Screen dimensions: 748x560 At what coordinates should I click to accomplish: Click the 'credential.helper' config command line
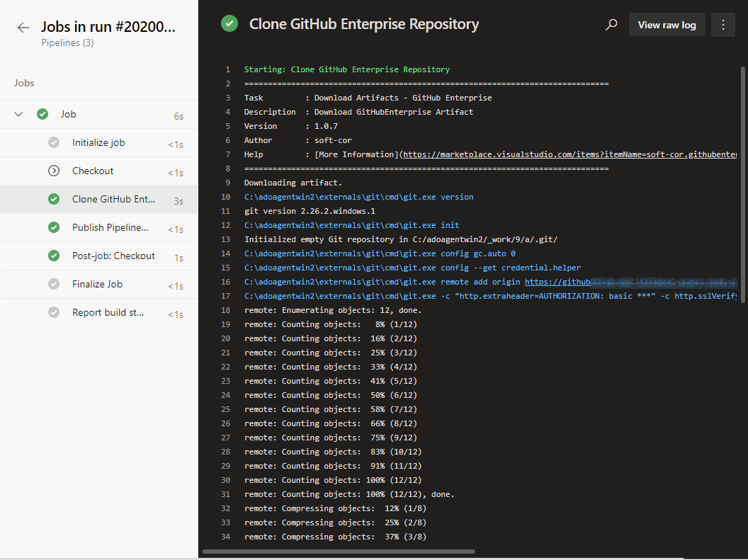coord(413,268)
